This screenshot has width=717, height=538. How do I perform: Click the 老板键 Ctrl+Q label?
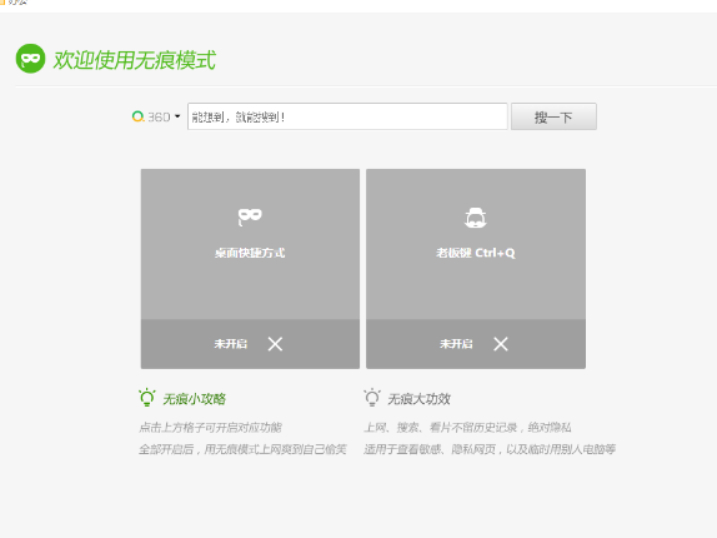(476, 253)
